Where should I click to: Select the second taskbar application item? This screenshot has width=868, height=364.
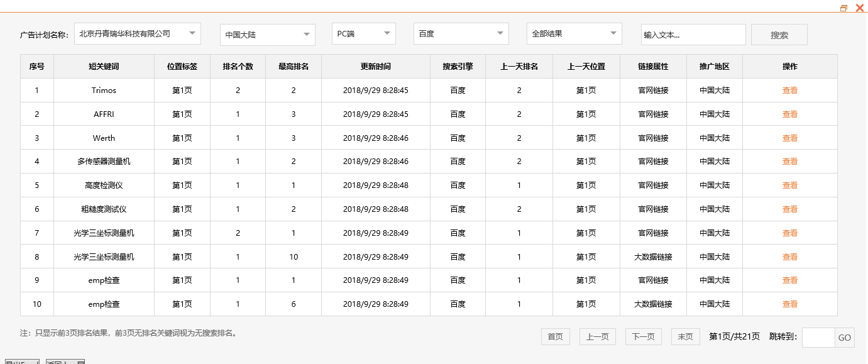[65, 361]
